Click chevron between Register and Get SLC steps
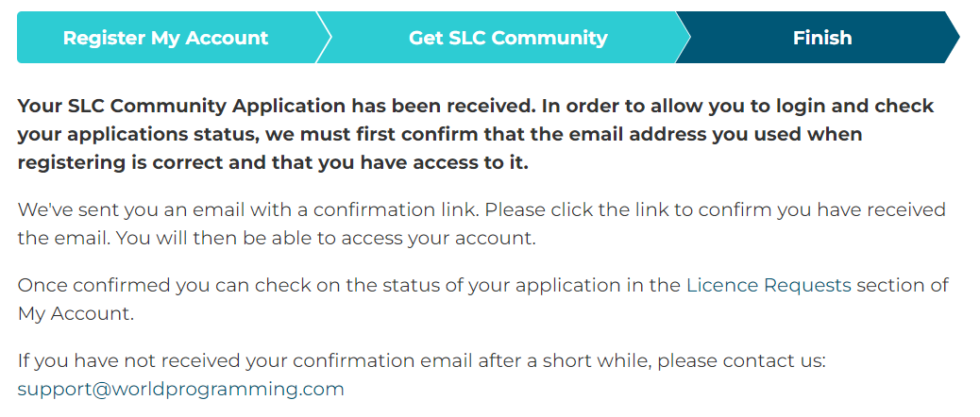Image resolution: width=980 pixels, height=417 pixels. (324, 38)
